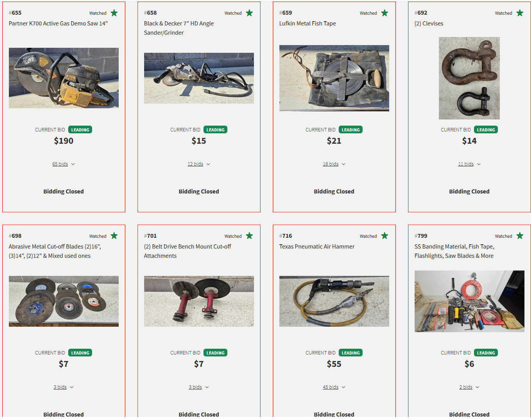This screenshot has height=420, width=531.
Task: Expand the 65 bids history chevron
Action: (73, 164)
